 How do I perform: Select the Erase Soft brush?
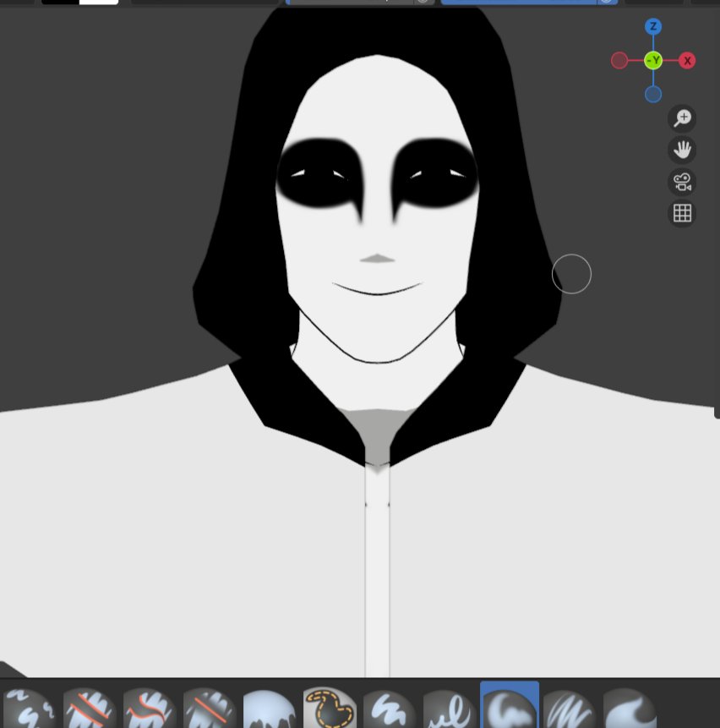(x=210, y=707)
